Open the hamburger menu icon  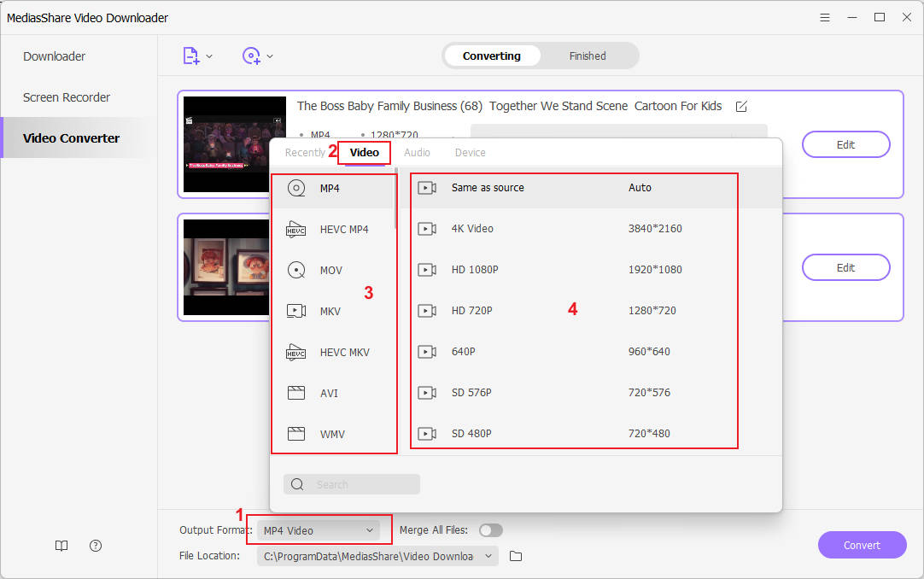[824, 16]
